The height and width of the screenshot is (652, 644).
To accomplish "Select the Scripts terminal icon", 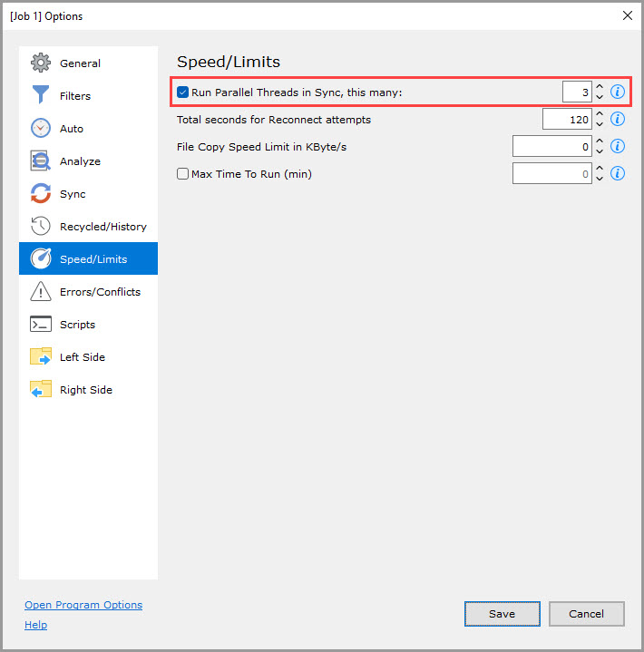I will [41, 325].
